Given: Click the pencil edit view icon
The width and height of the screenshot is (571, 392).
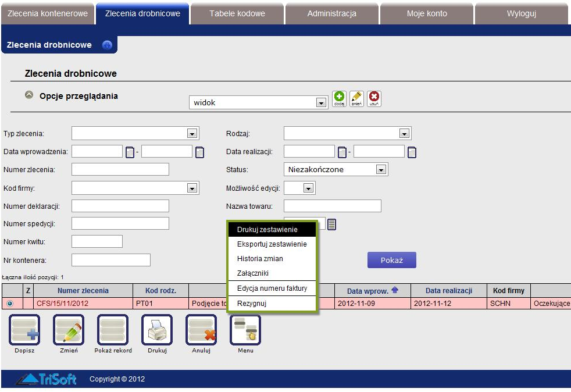Looking at the screenshot, I should tap(356, 99).
